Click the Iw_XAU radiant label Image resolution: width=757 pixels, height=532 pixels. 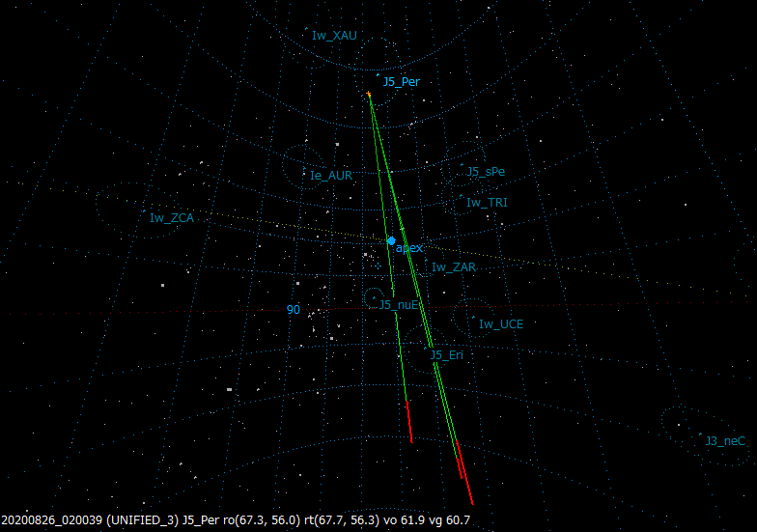click(x=334, y=36)
